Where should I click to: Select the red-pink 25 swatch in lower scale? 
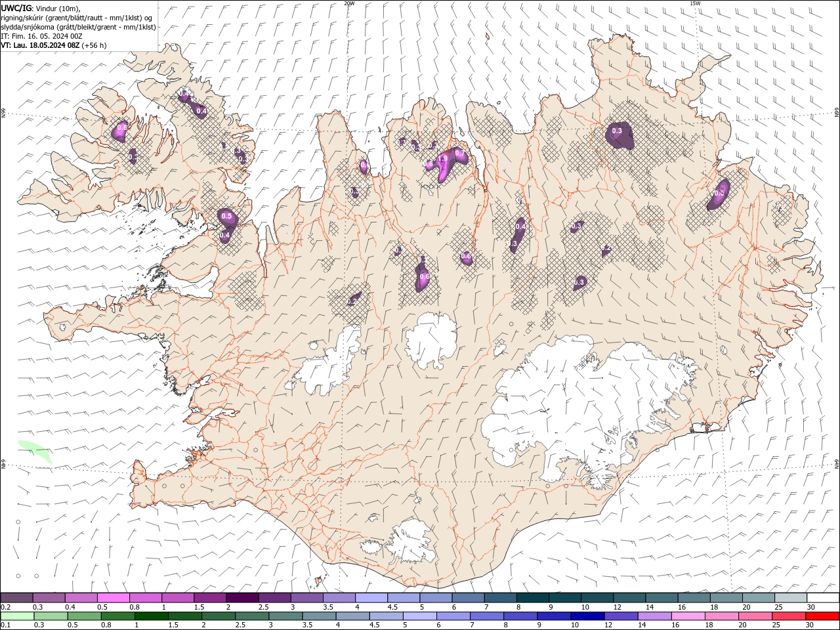pos(788,616)
